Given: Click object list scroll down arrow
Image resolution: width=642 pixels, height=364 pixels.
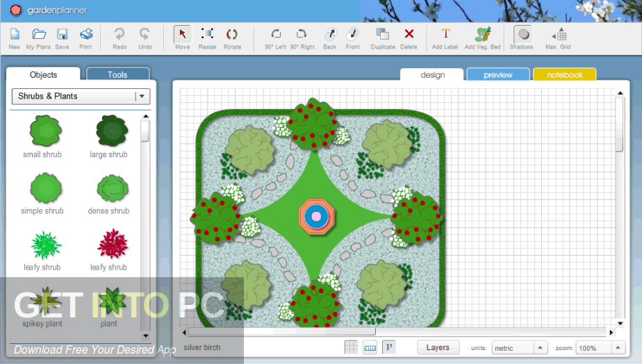Looking at the screenshot, I should pos(145,336).
